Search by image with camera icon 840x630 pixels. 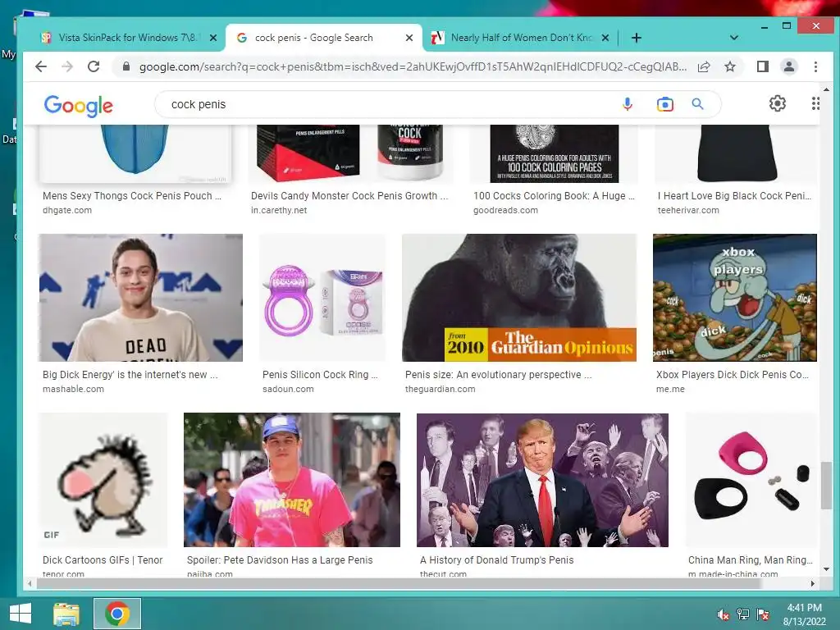(x=664, y=104)
